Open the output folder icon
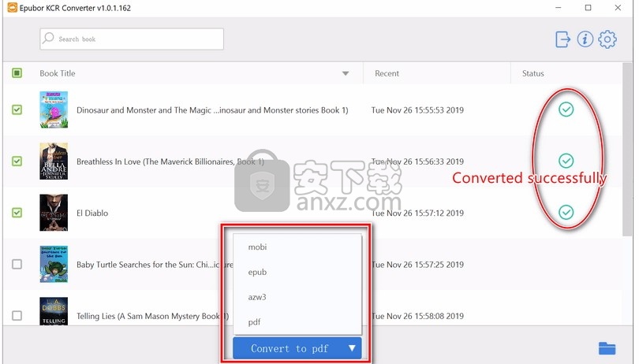Viewport: 639px width, 364px height. 607,348
